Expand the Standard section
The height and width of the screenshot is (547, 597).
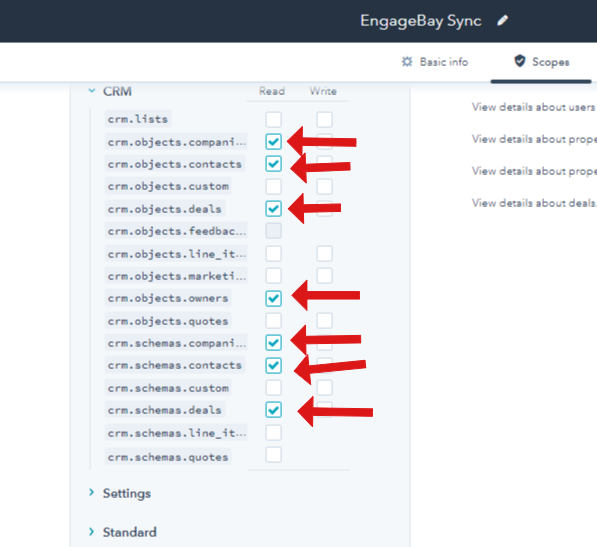[91, 531]
